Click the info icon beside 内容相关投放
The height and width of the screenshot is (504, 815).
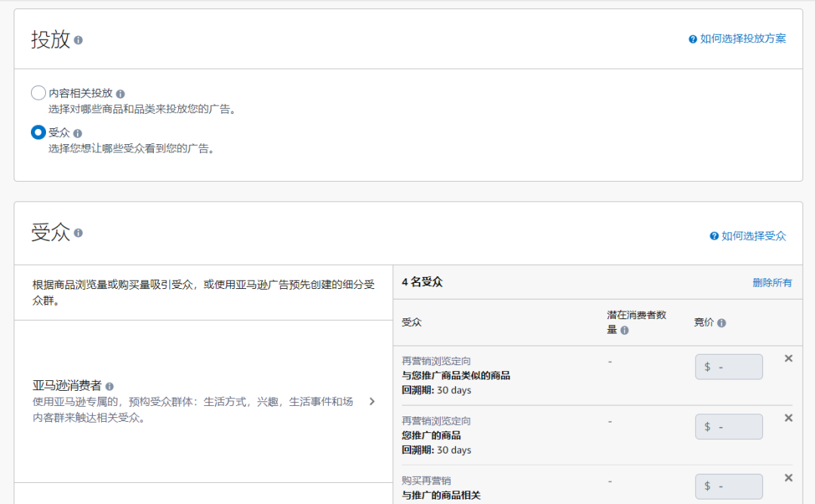(x=120, y=94)
